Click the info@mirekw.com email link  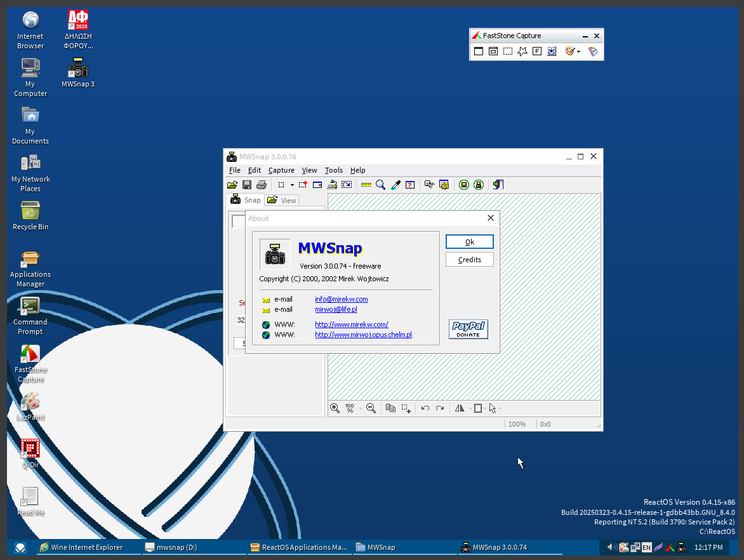pos(341,299)
